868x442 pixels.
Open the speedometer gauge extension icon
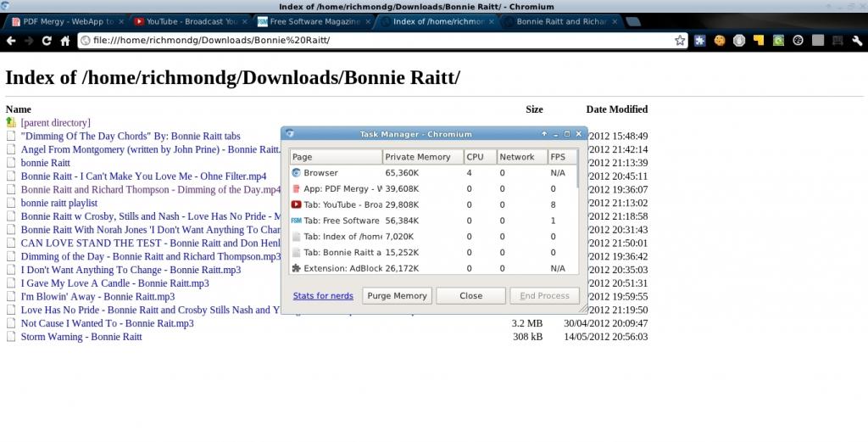(x=798, y=41)
